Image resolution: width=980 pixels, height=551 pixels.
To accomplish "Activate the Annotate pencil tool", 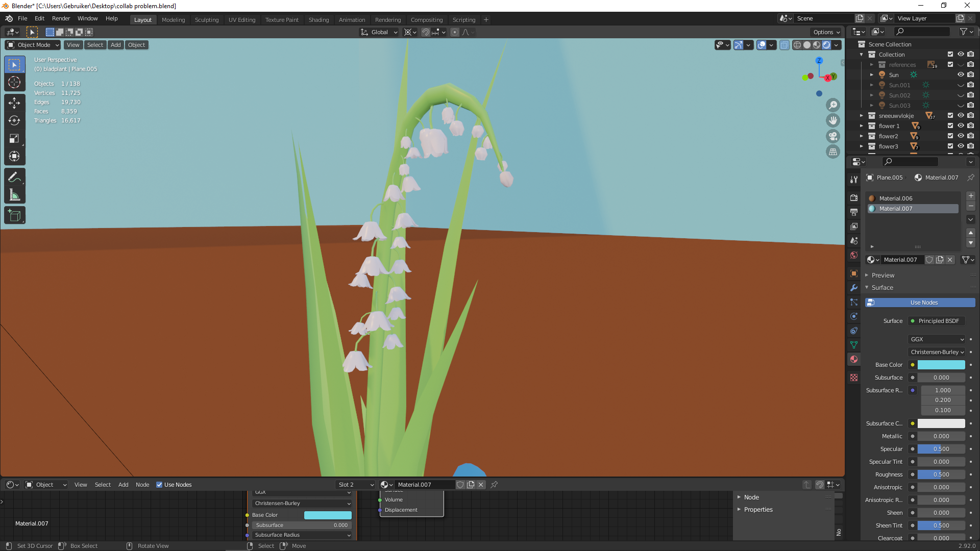I will point(14,177).
